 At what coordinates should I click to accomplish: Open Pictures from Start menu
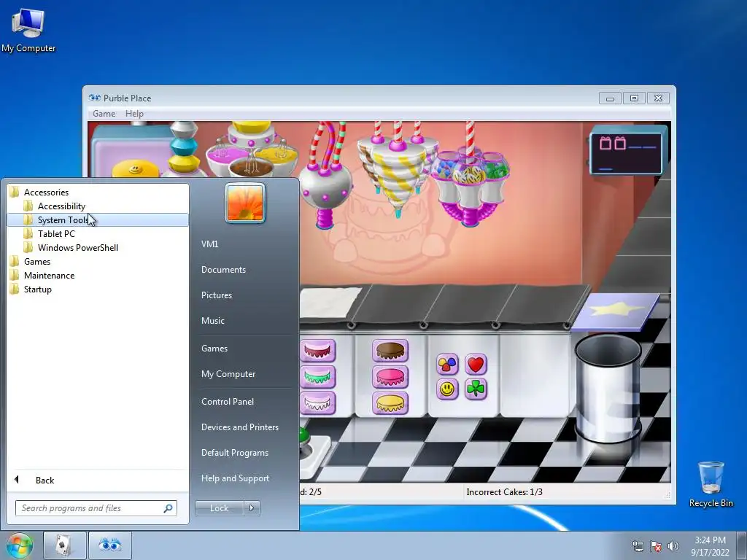[217, 295]
